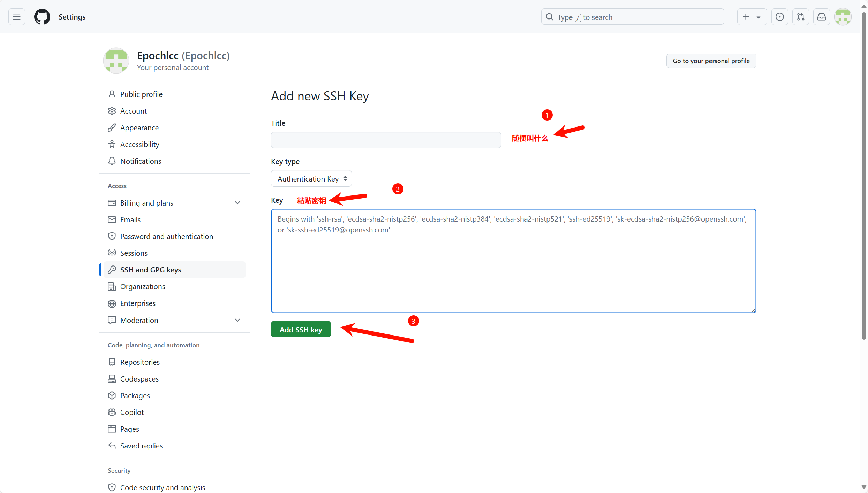Click the Moderation report icon

click(112, 320)
